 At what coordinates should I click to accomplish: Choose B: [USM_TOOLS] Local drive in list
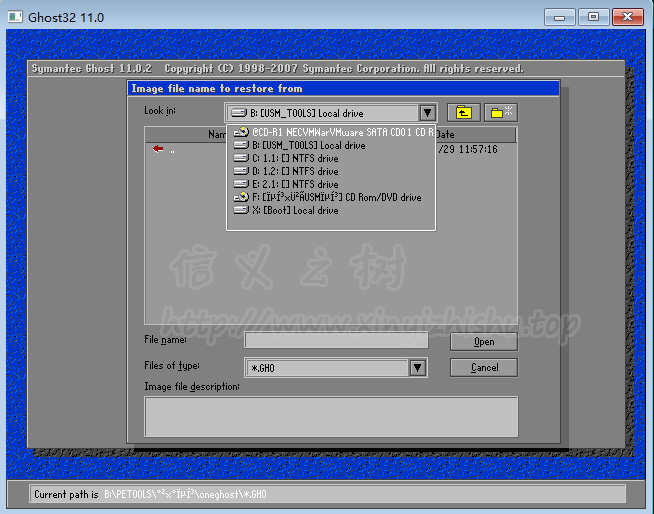pos(300,145)
